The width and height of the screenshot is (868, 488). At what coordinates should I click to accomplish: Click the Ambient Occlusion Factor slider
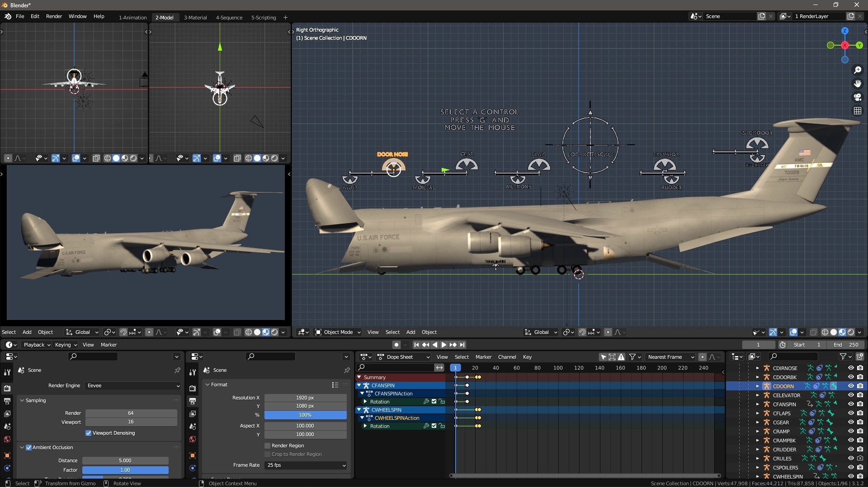pos(125,470)
